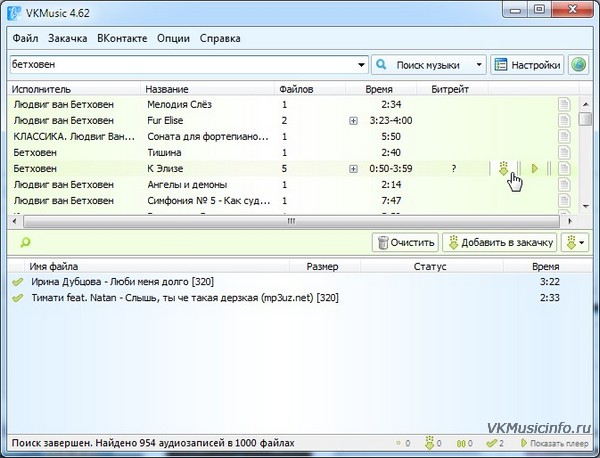The height and width of the screenshot is (458, 600).
Task: Open the Закачка menu
Action: [x=67, y=38]
